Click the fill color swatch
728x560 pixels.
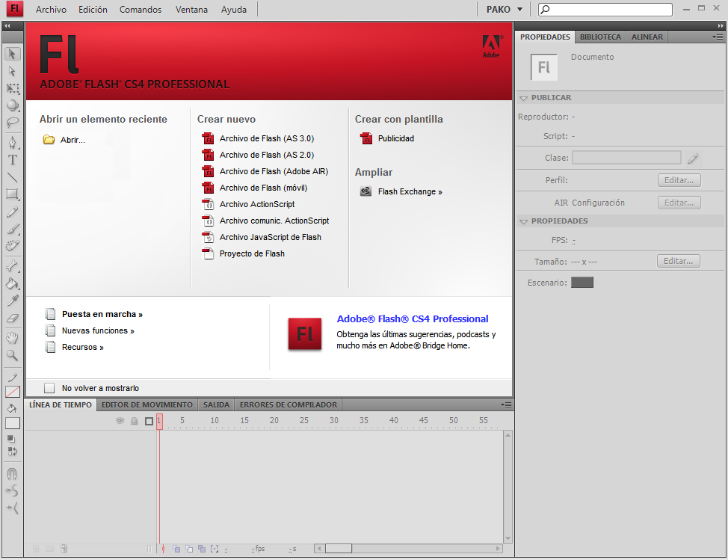tap(13, 422)
